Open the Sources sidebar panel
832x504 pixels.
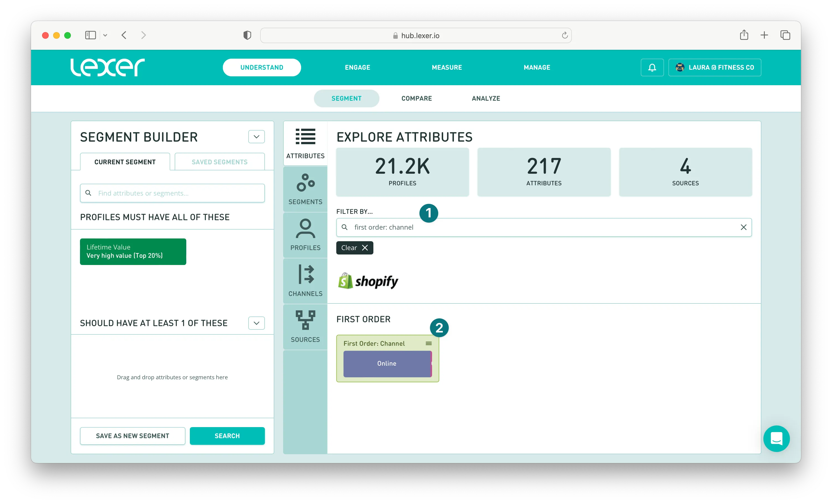coord(305,327)
